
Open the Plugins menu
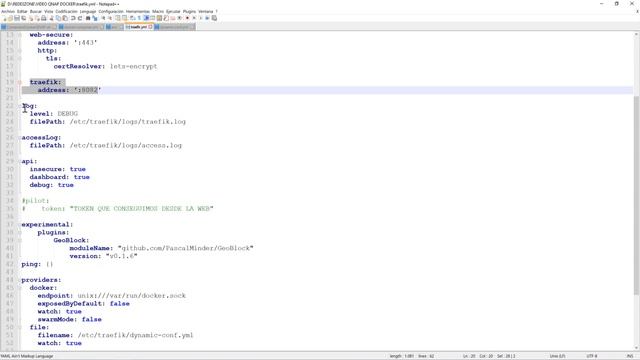coord(189,11)
